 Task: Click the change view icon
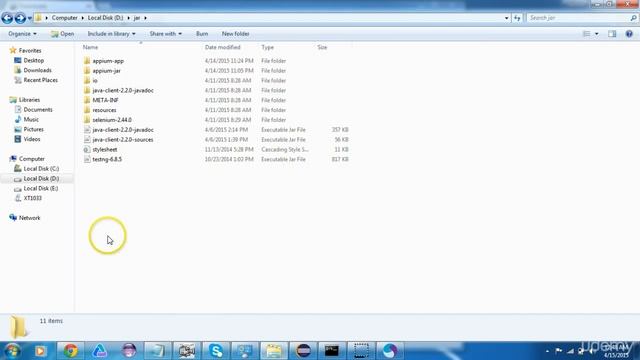coord(587,34)
